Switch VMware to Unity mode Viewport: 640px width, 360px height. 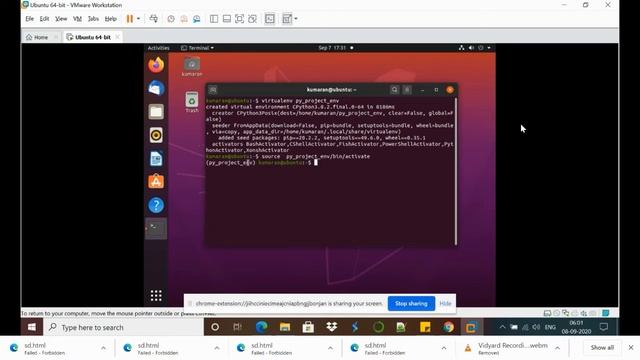(253, 19)
